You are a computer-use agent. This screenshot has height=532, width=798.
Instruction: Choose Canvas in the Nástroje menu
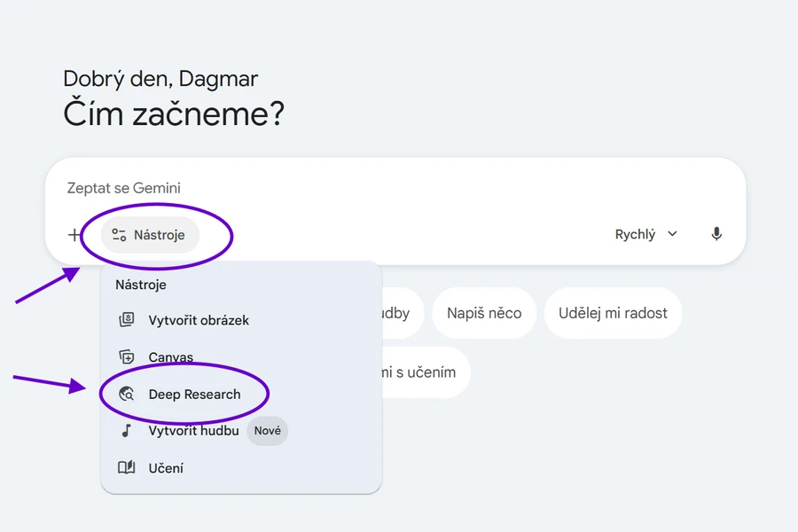click(x=170, y=357)
